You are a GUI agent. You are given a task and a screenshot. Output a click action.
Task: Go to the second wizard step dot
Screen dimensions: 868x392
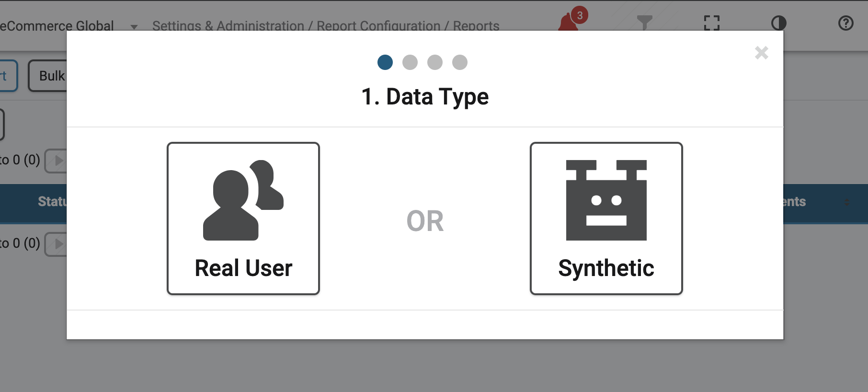pyautogui.click(x=410, y=62)
